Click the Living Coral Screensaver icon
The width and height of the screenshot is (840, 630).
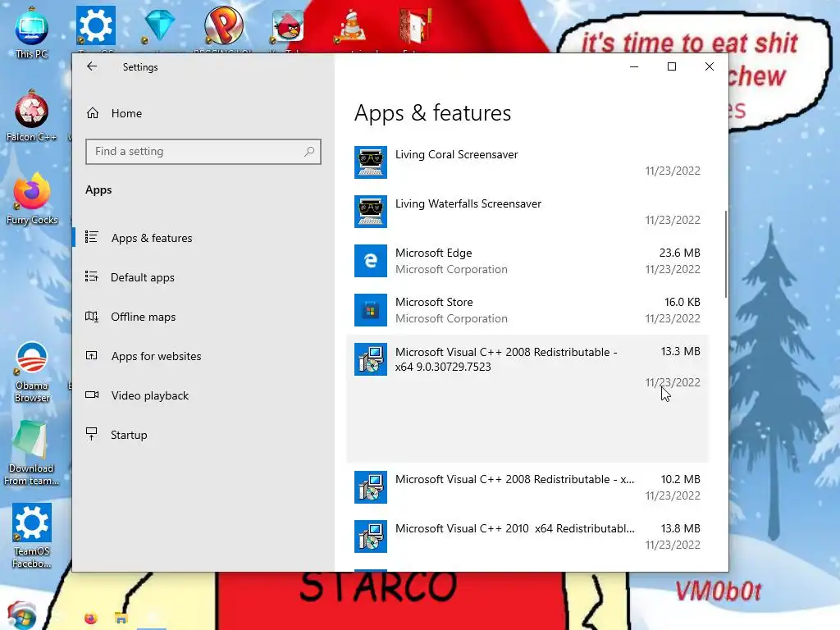(371, 162)
